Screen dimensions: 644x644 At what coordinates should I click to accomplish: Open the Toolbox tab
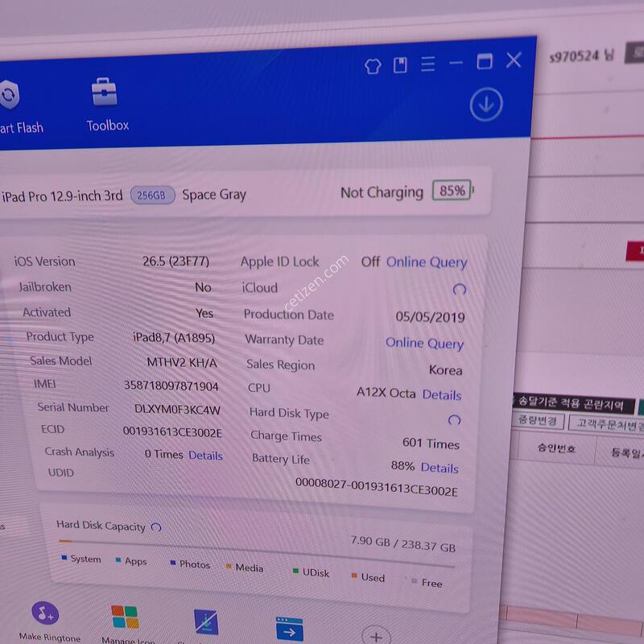coord(107,105)
